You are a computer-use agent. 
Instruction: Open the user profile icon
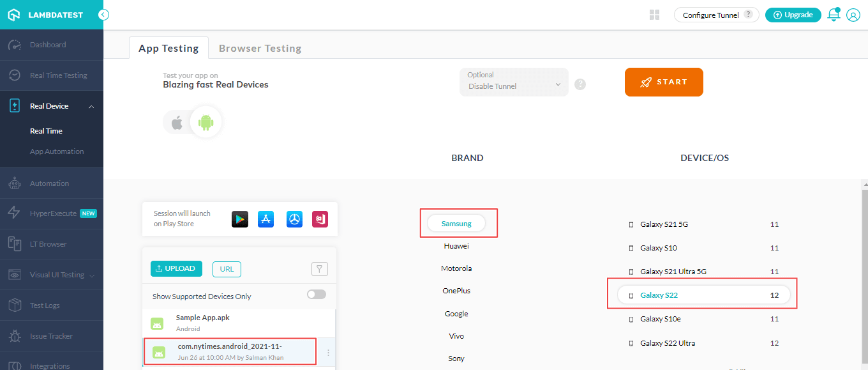tap(853, 15)
